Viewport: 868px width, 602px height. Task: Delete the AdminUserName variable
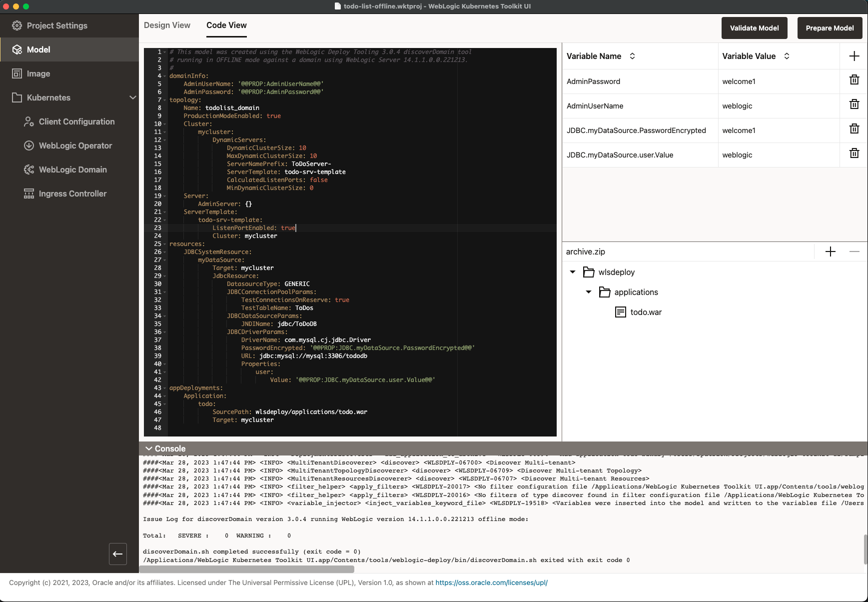click(x=854, y=104)
